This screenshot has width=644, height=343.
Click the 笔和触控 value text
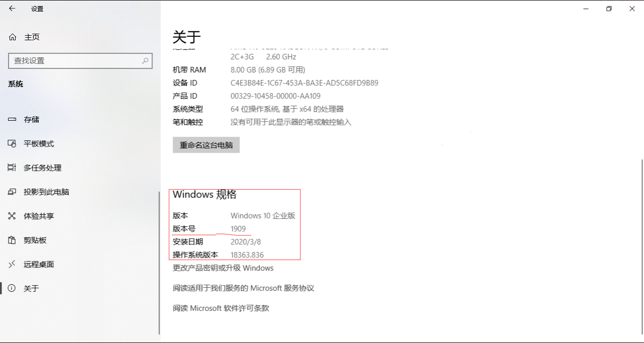(x=291, y=122)
